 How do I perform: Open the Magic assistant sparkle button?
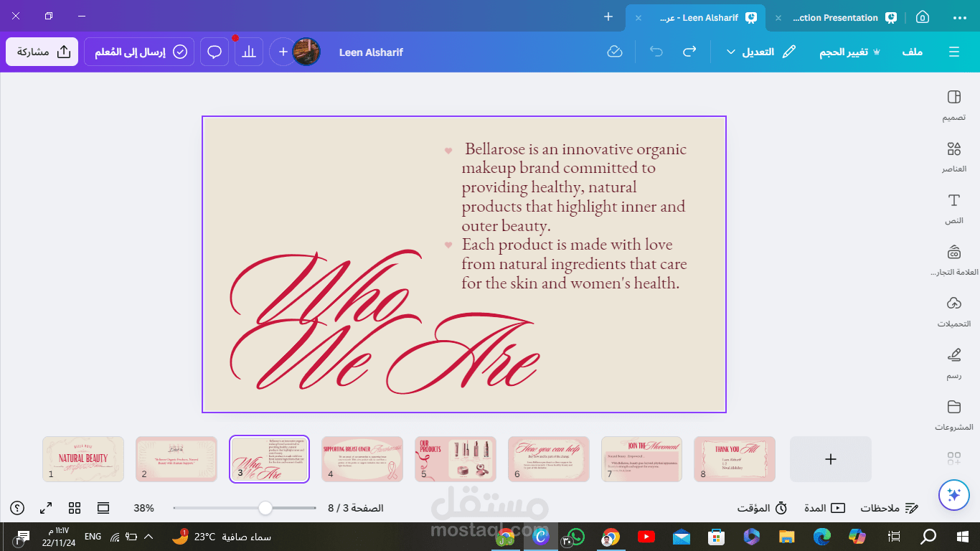[x=953, y=494]
